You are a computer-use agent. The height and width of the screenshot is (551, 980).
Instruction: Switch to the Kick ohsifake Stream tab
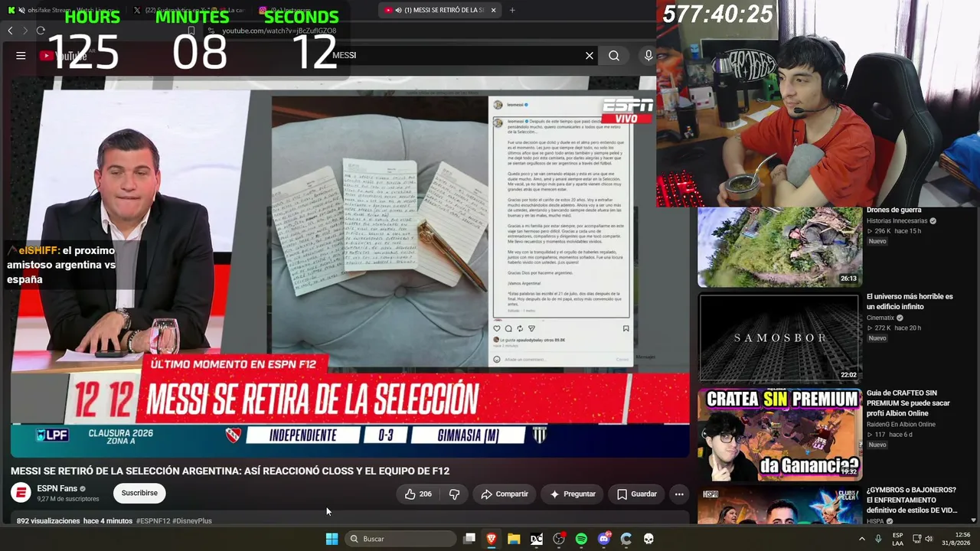61,10
